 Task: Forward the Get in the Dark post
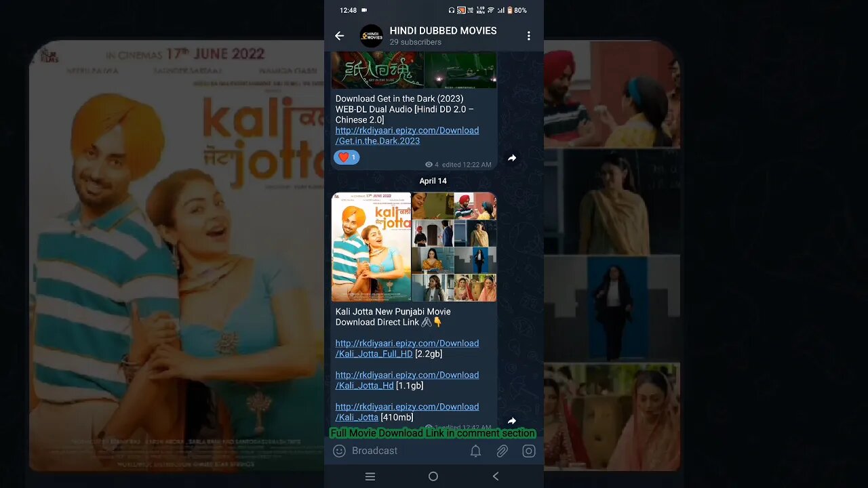(x=512, y=158)
